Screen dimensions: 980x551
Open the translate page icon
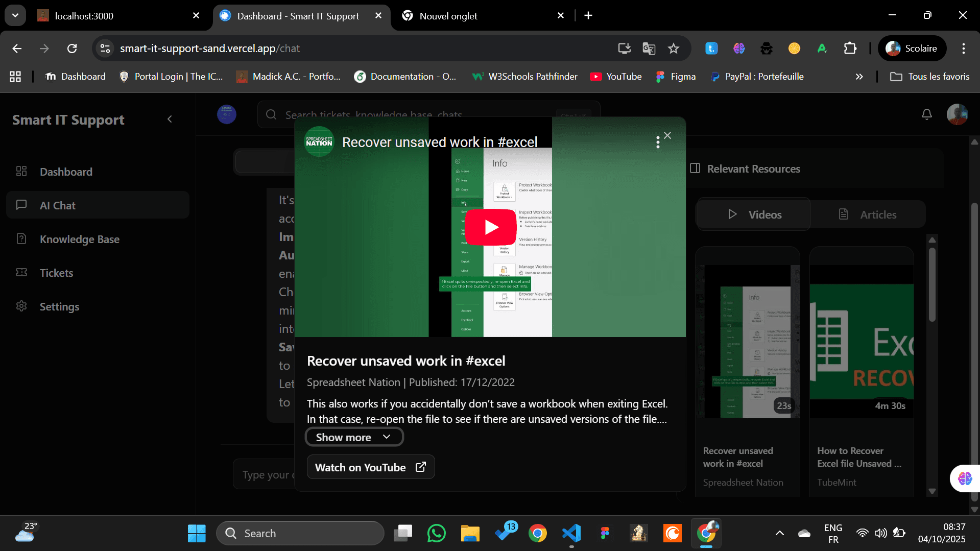[649, 49]
